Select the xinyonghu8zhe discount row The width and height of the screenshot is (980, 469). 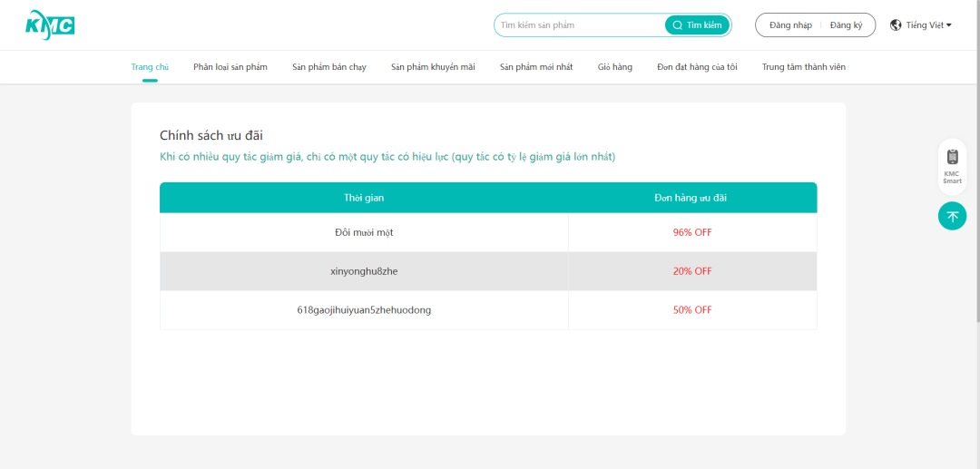click(x=364, y=271)
